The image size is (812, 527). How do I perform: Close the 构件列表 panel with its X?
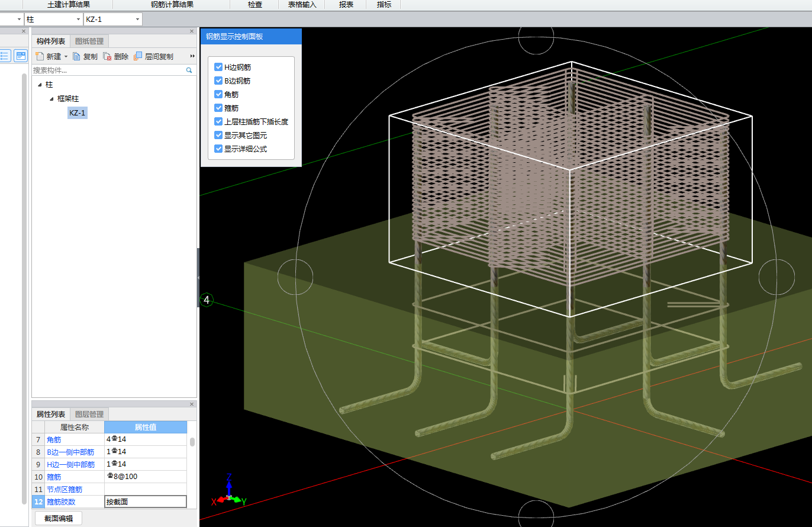[x=192, y=31]
